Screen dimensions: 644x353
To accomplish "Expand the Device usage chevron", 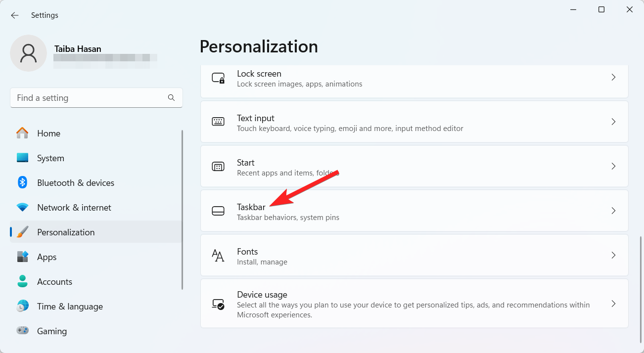I will tap(613, 304).
